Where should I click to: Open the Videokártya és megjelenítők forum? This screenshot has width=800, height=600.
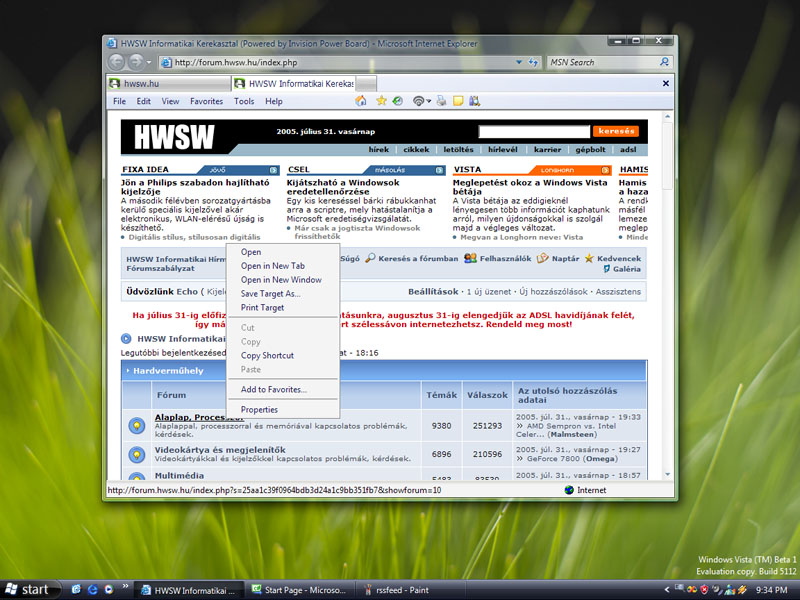tap(220, 450)
